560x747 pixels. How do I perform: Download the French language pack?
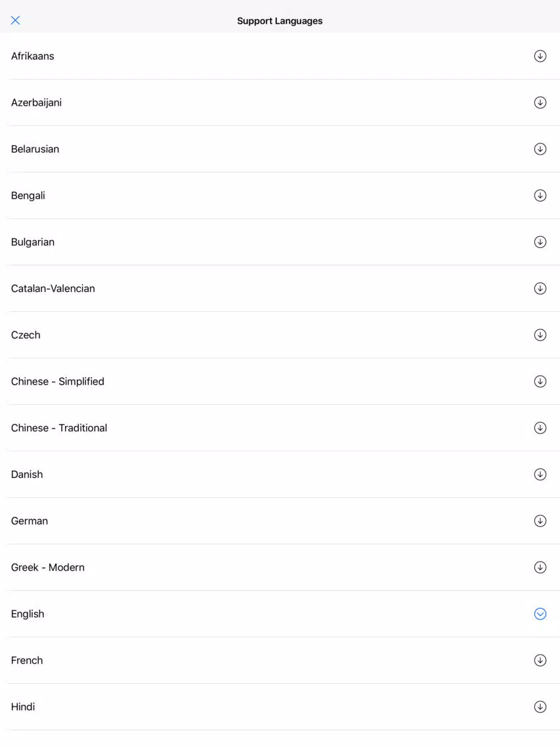540,660
